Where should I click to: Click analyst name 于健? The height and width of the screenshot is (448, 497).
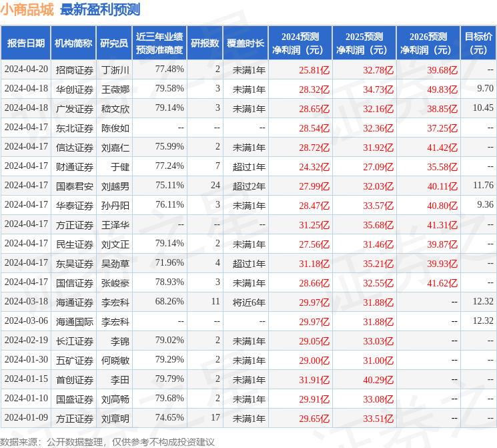[x=120, y=167]
